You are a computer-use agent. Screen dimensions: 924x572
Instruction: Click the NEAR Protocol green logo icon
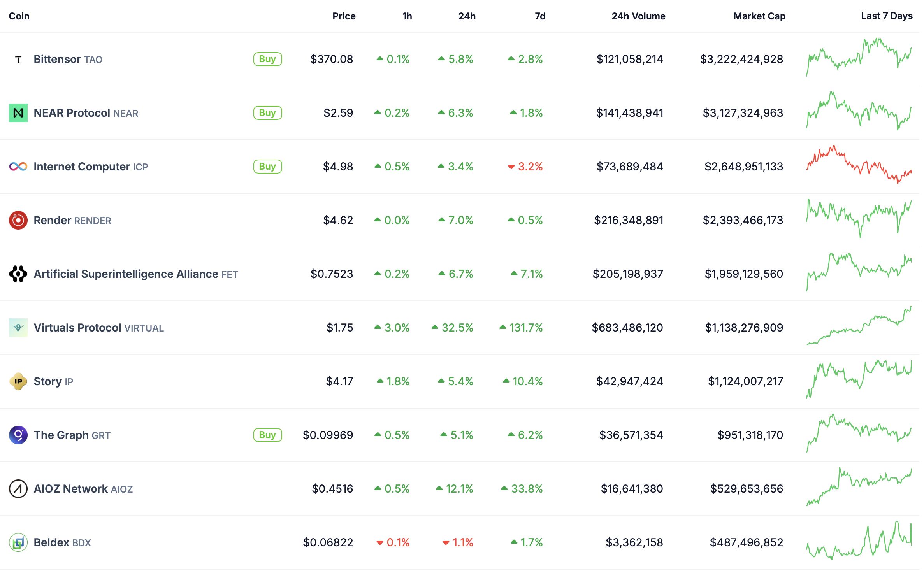pos(18,113)
